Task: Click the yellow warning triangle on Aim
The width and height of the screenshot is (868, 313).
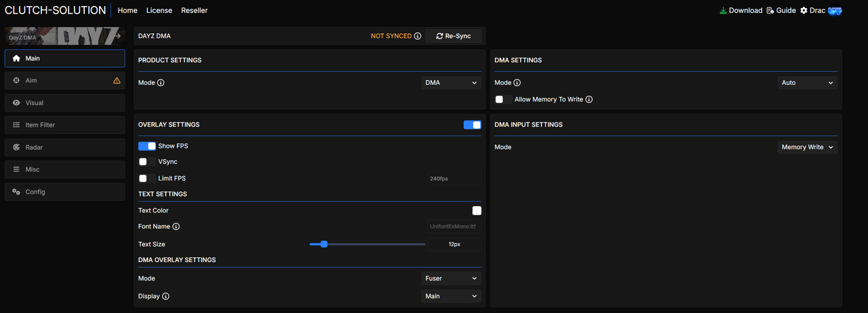Action: 117,81
